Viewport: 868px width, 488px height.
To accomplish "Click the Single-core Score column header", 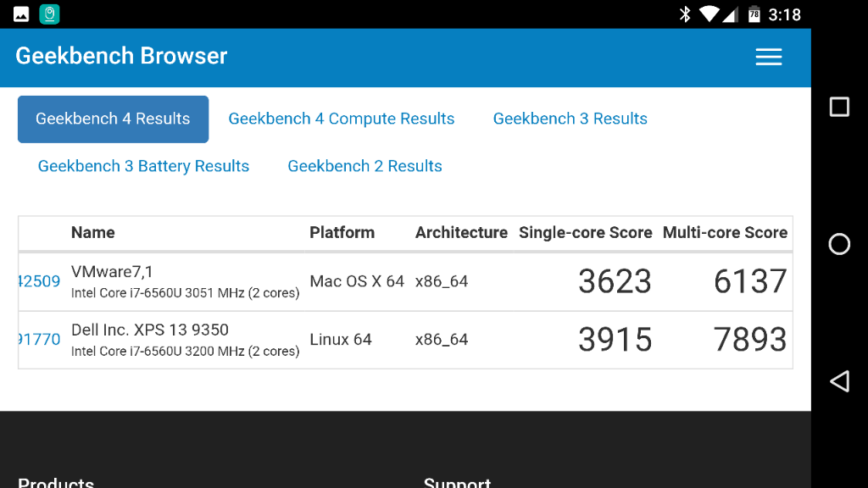I will [x=585, y=232].
